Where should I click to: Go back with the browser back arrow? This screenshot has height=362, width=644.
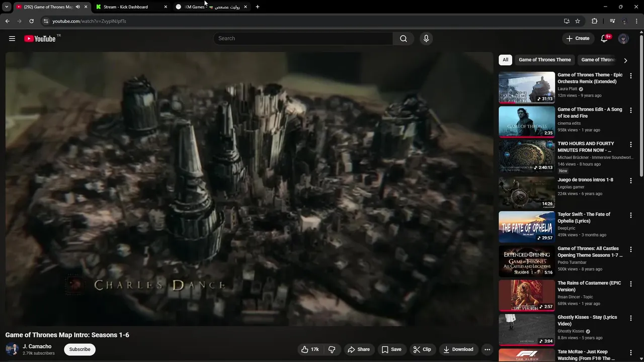(7, 21)
